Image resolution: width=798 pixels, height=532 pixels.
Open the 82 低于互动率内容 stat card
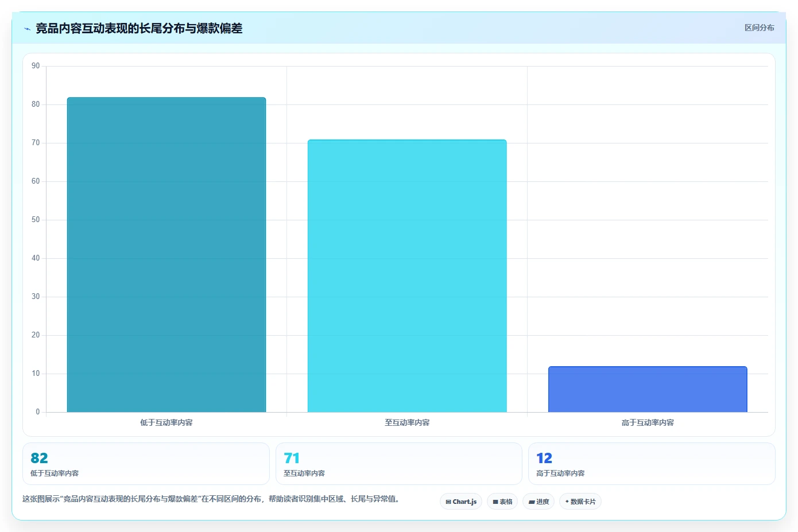pos(146,464)
